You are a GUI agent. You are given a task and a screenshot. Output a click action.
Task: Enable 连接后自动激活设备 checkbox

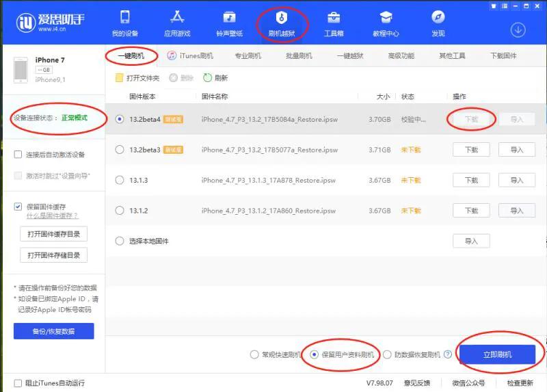[x=18, y=155]
